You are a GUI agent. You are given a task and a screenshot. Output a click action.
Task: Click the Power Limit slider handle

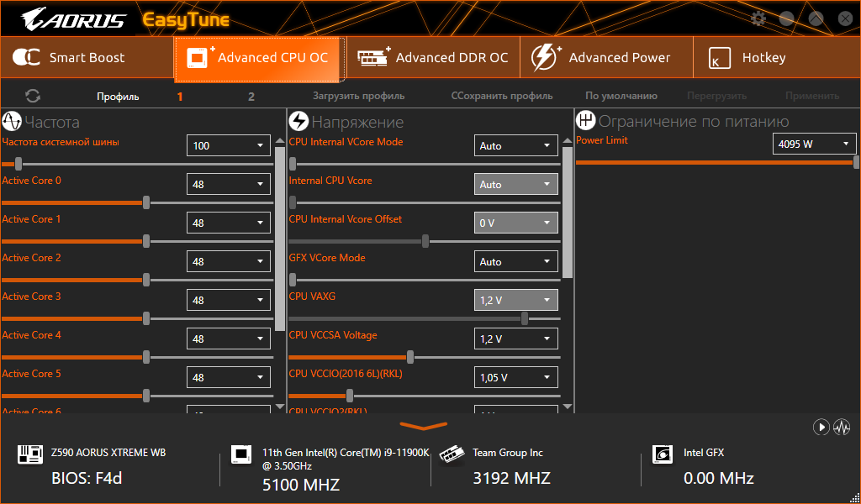[857, 162]
